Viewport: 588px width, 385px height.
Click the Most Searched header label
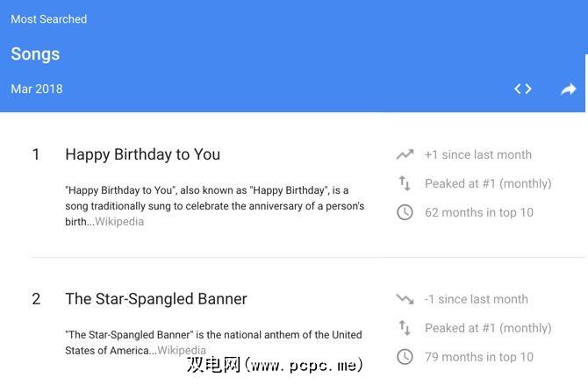[x=48, y=18]
